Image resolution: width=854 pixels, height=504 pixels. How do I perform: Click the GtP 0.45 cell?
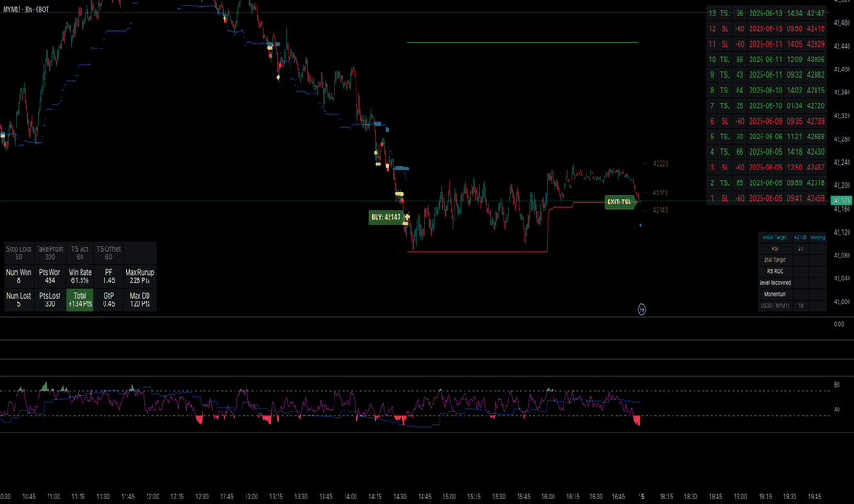pyautogui.click(x=108, y=300)
